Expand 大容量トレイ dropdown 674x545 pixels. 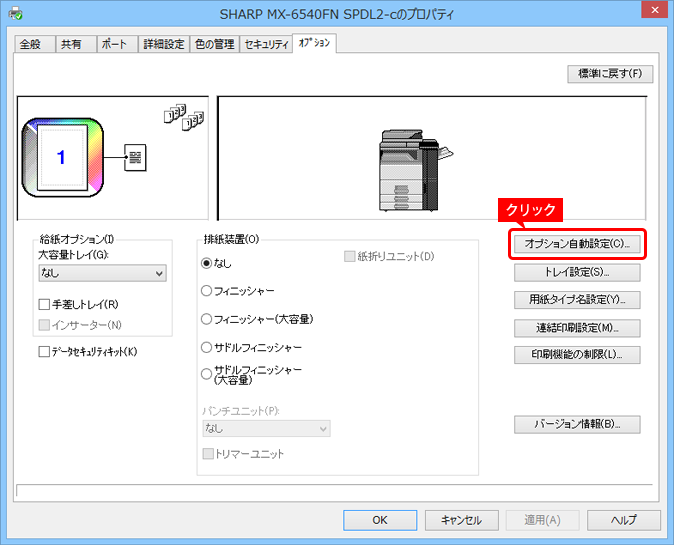101,273
